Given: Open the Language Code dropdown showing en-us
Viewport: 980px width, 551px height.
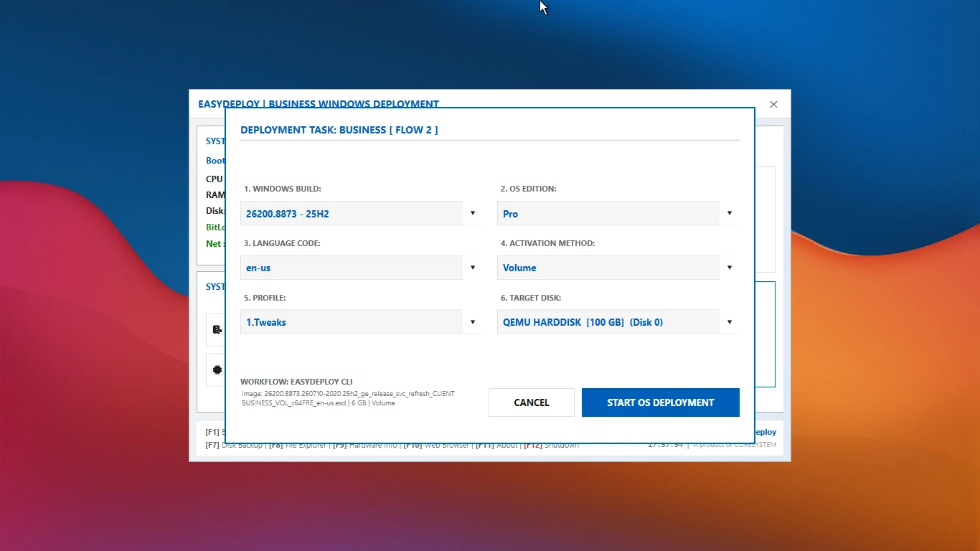Looking at the screenshot, I should (x=361, y=268).
